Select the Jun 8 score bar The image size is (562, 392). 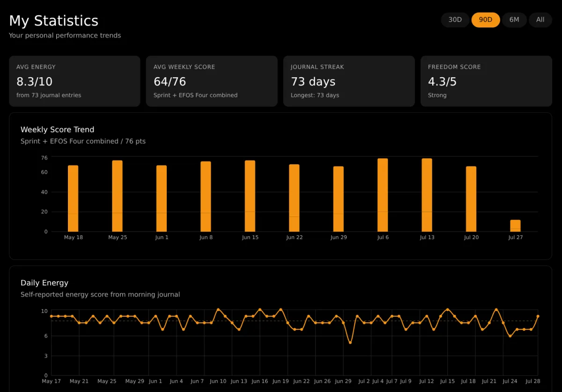tap(206, 196)
